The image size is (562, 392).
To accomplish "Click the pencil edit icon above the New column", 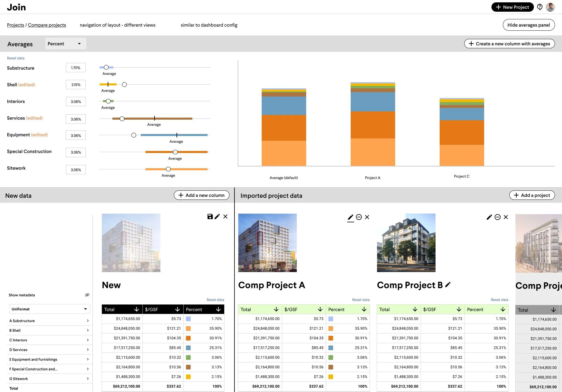I will point(217,216).
